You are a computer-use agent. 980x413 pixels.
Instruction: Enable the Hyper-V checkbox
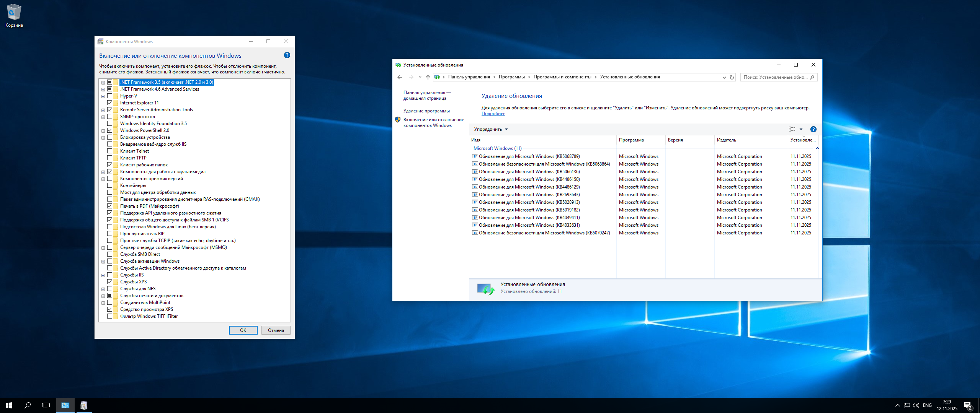[x=110, y=96]
